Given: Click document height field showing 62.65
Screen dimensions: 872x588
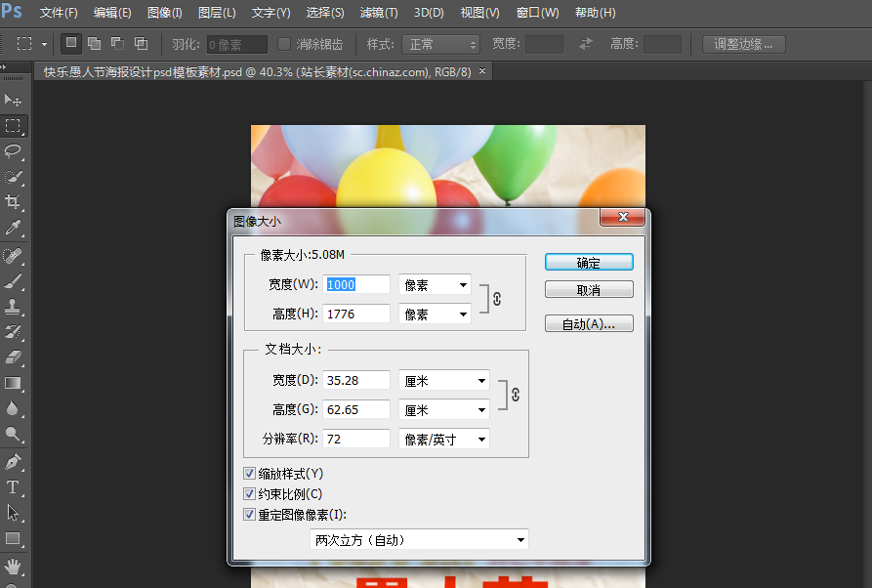Looking at the screenshot, I should point(355,410).
